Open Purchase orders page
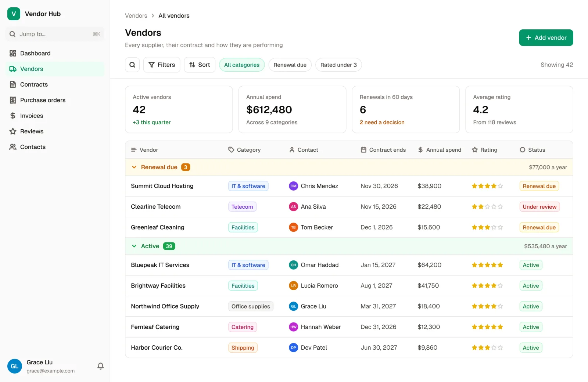588x382 pixels. tap(55, 100)
